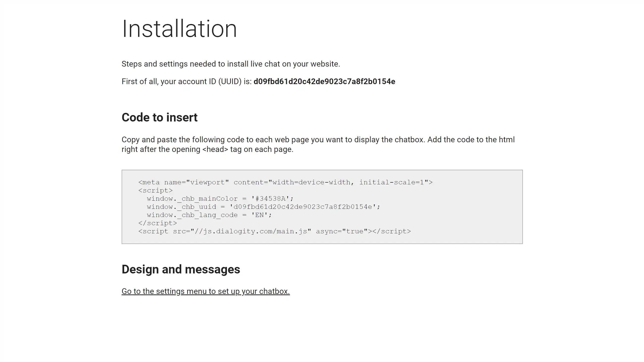The height and width of the screenshot is (362, 644).
Task: Click the Design and messages heading
Action: 181,269
